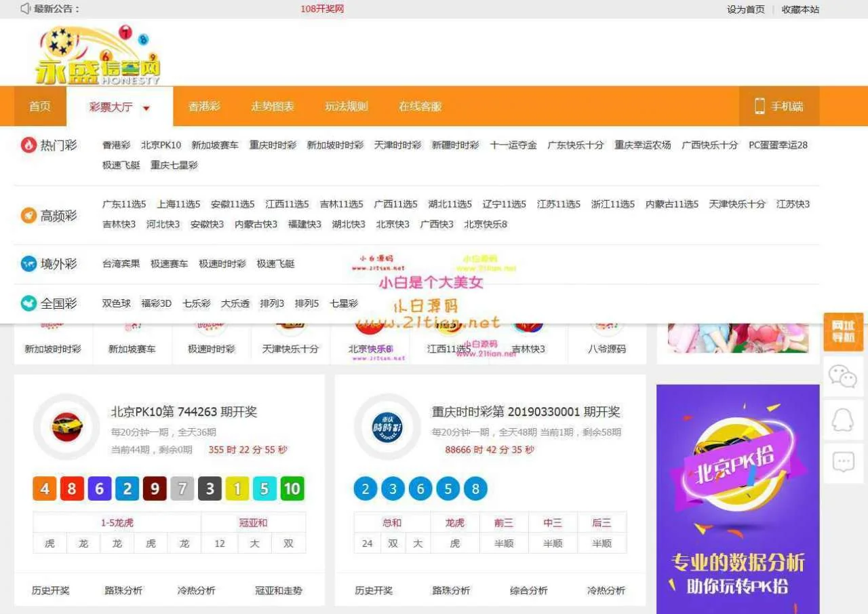
Task: Open the 走势图表 navigation item
Action: coord(273,107)
